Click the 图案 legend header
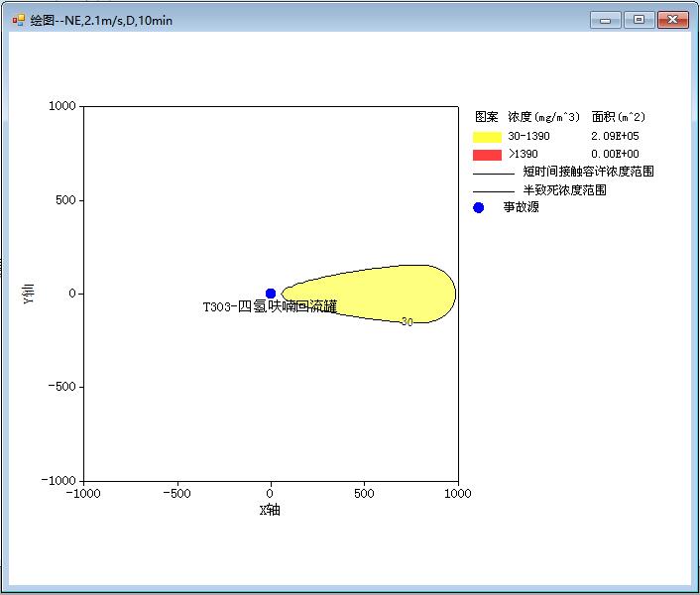This screenshot has width=700, height=595. 486,117
